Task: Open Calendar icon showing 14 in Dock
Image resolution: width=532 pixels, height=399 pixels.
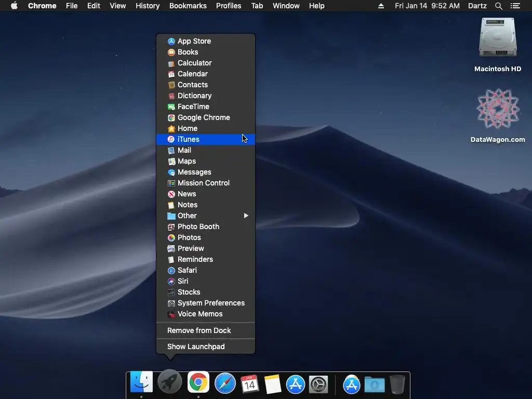Action: pos(249,384)
